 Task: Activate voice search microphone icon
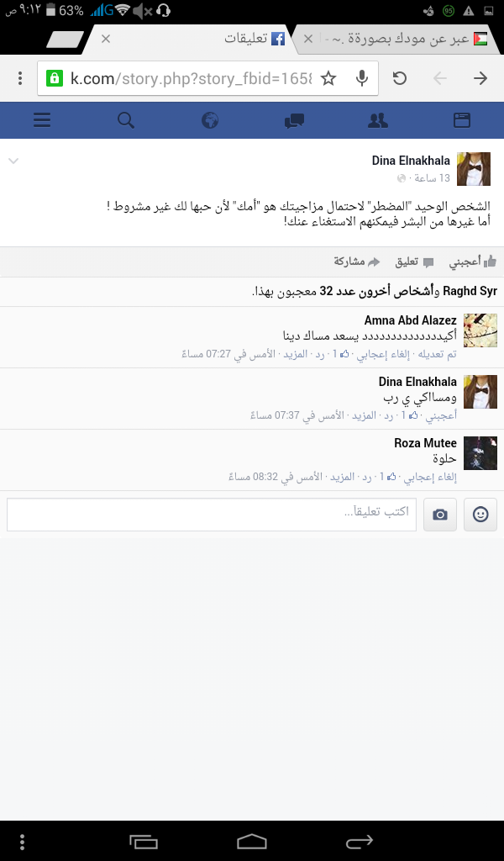tap(361, 78)
